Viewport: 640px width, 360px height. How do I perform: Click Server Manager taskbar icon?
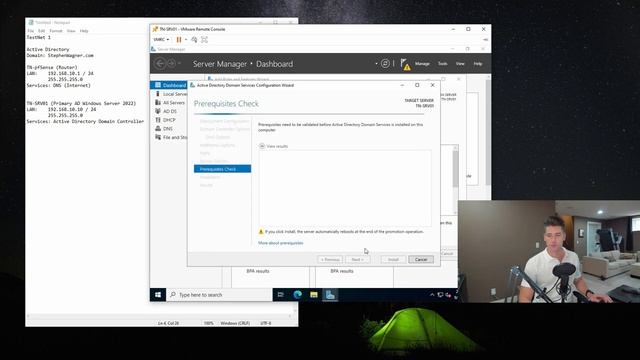click(330, 295)
